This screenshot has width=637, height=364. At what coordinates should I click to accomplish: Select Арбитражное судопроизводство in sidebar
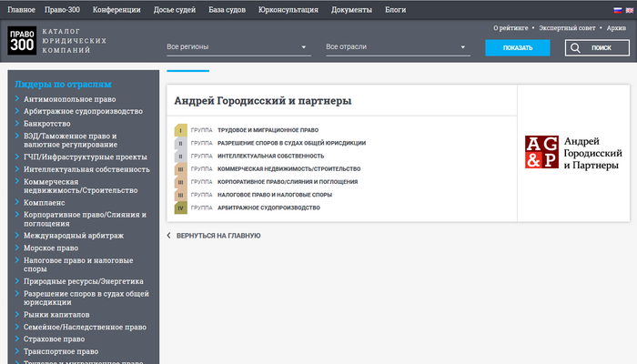[x=83, y=111]
